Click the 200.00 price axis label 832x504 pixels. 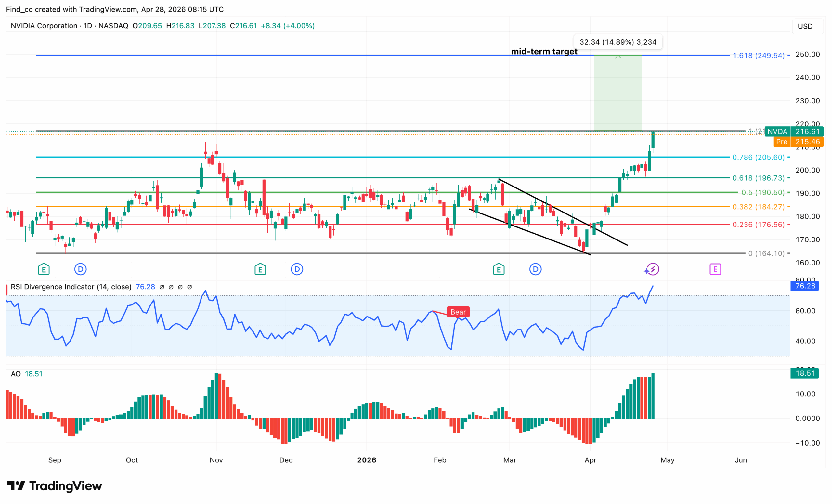(x=807, y=170)
